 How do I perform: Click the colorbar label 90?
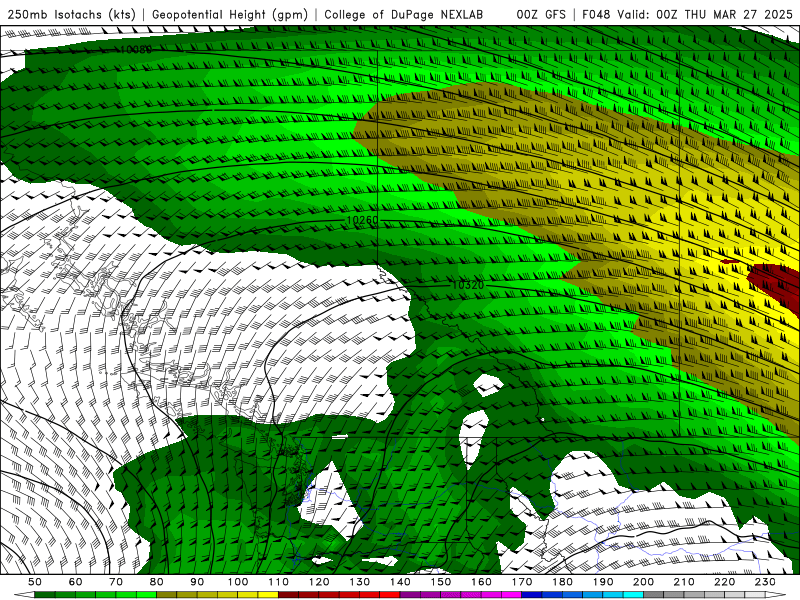[x=197, y=582]
